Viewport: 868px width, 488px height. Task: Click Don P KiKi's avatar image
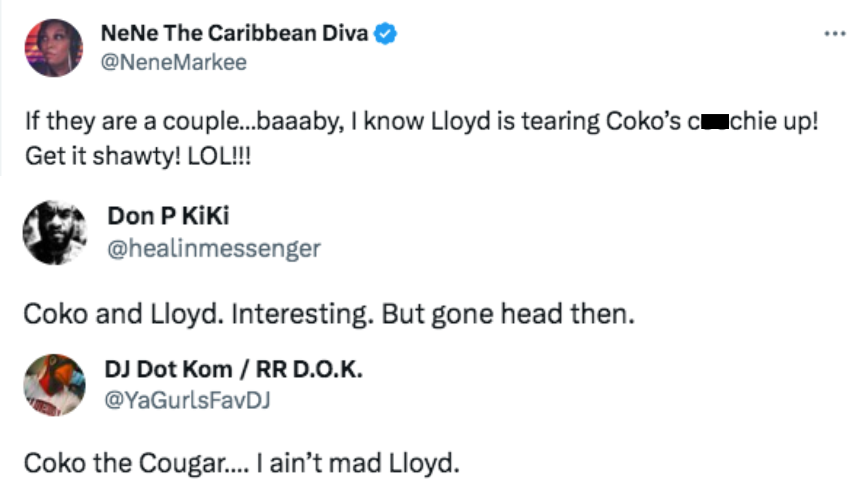55,233
